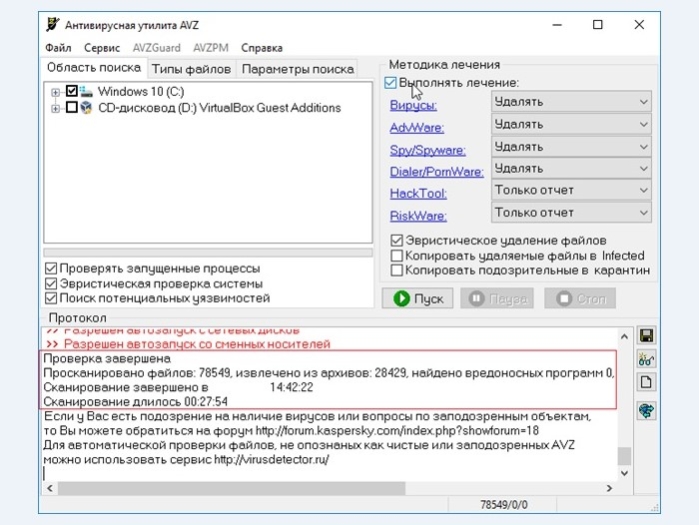Click the Вирусы link

pos(413,105)
